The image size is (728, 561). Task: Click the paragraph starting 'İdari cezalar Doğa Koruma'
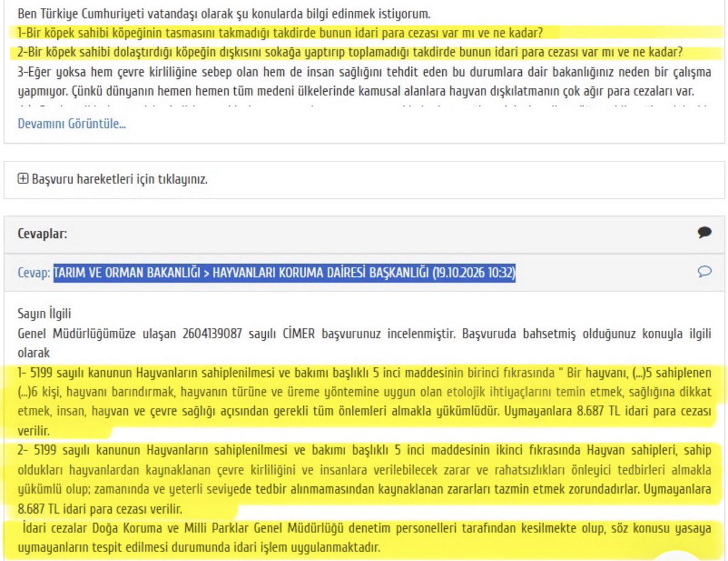click(x=364, y=538)
